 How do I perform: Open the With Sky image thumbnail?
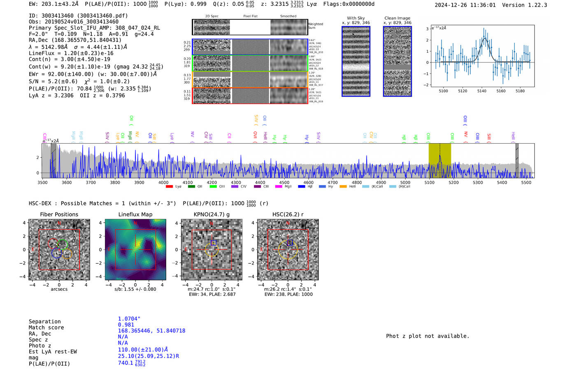(x=356, y=61)
